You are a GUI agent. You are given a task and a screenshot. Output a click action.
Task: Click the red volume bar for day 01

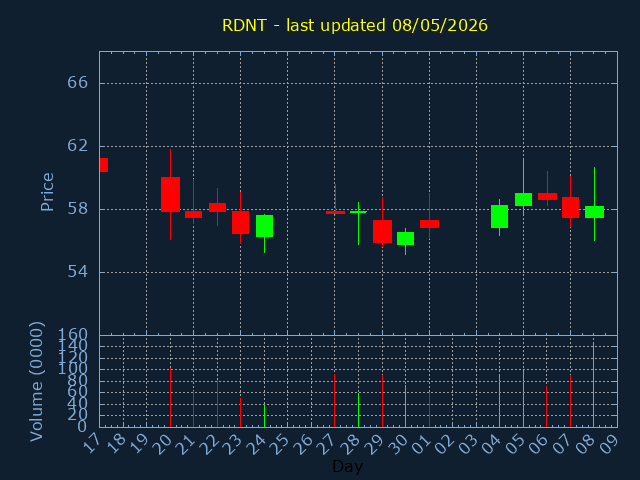(429, 409)
